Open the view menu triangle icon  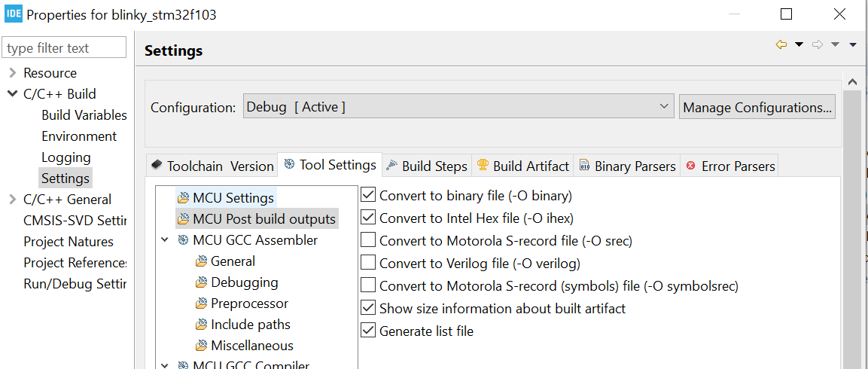click(x=853, y=44)
